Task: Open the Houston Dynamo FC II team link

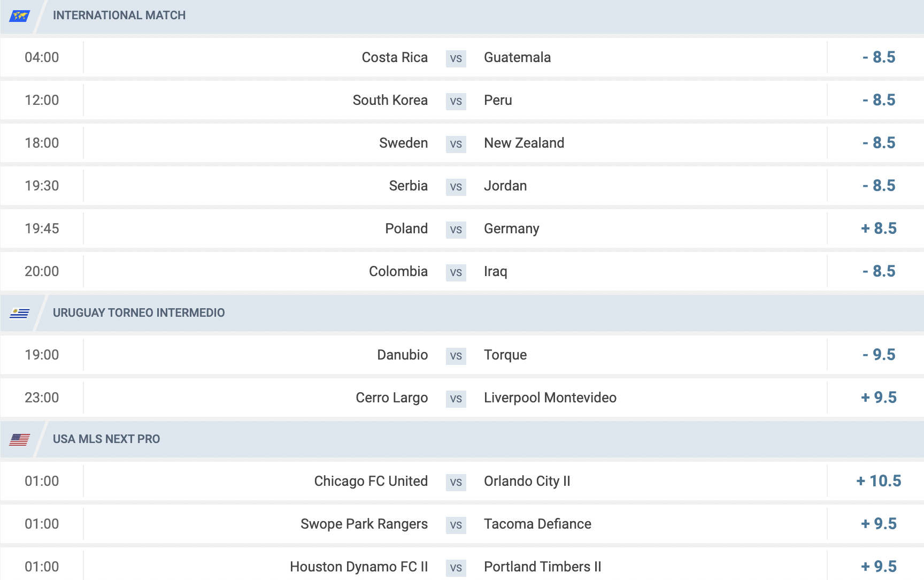Action: click(x=359, y=567)
